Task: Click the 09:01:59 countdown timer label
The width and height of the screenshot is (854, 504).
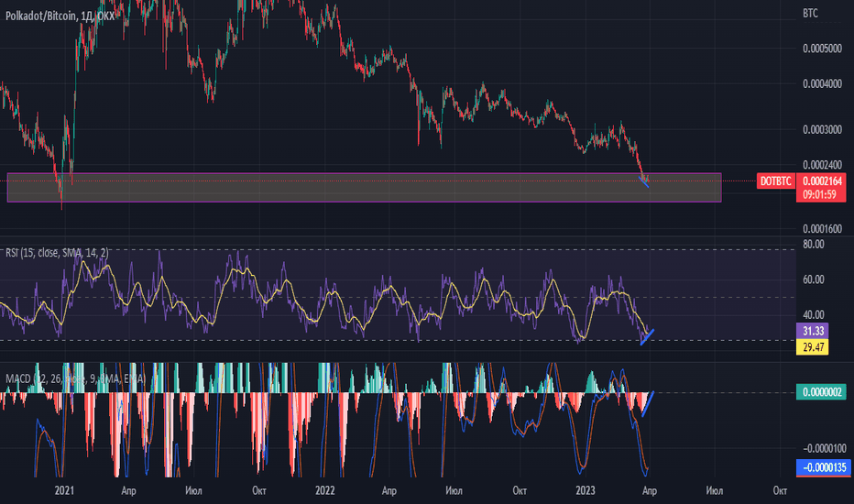Action: [x=819, y=194]
